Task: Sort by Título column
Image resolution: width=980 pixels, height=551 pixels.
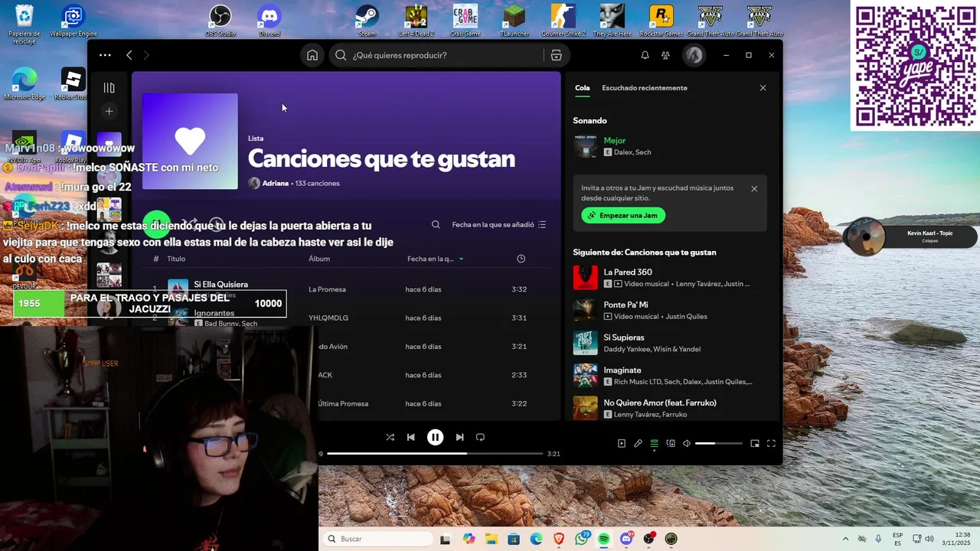Action: 176,259
